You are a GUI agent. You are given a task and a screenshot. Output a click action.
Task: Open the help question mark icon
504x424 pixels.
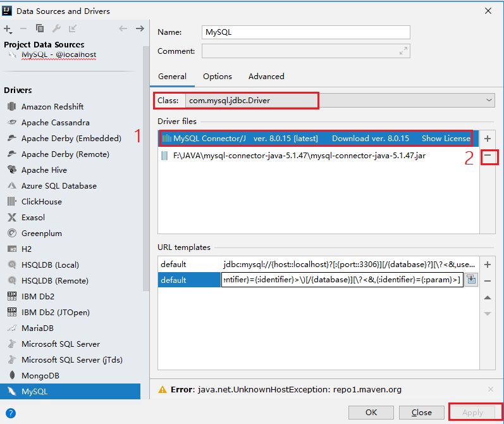(x=11, y=413)
